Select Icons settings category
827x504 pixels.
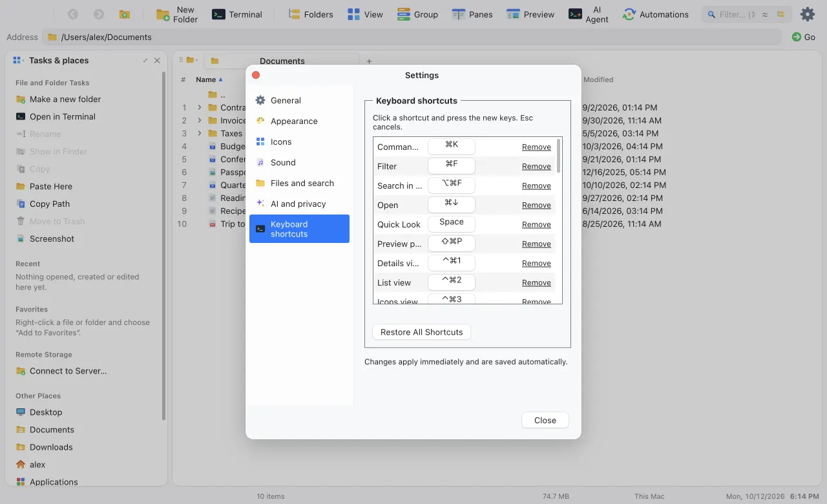(x=299, y=142)
